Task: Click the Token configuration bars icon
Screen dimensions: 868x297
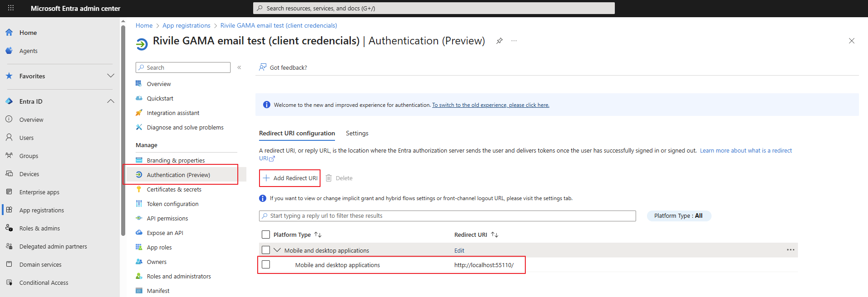Action: (139, 204)
